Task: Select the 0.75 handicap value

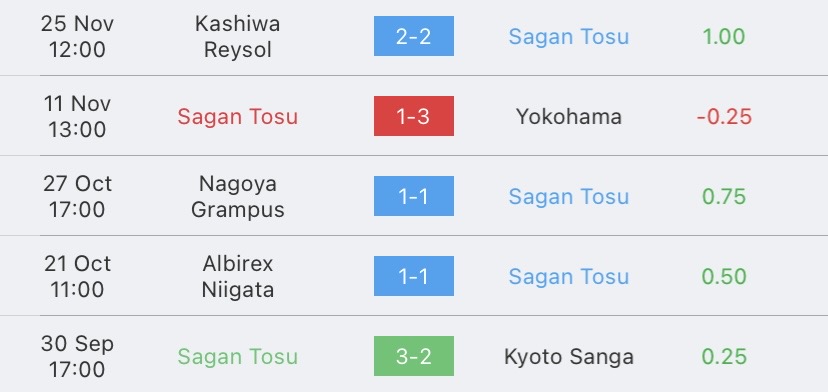Action: [x=724, y=197]
